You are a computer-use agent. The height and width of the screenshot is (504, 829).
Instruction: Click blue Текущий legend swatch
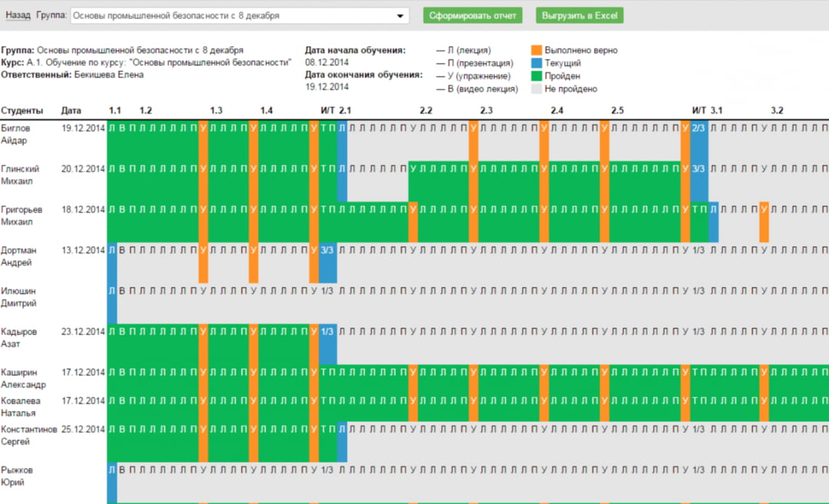537,64
